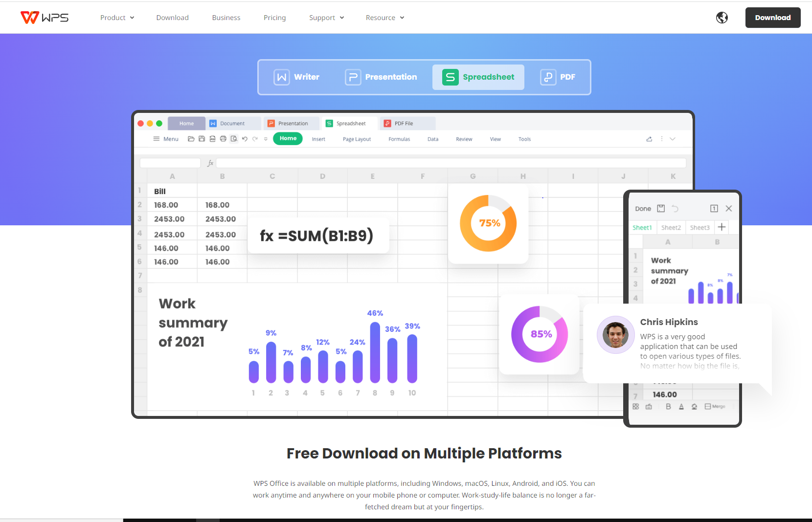Image resolution: width=812 pixels, height=522 pixels.
Task: Select PDF in the product switcher
Action: coord(559,77)
